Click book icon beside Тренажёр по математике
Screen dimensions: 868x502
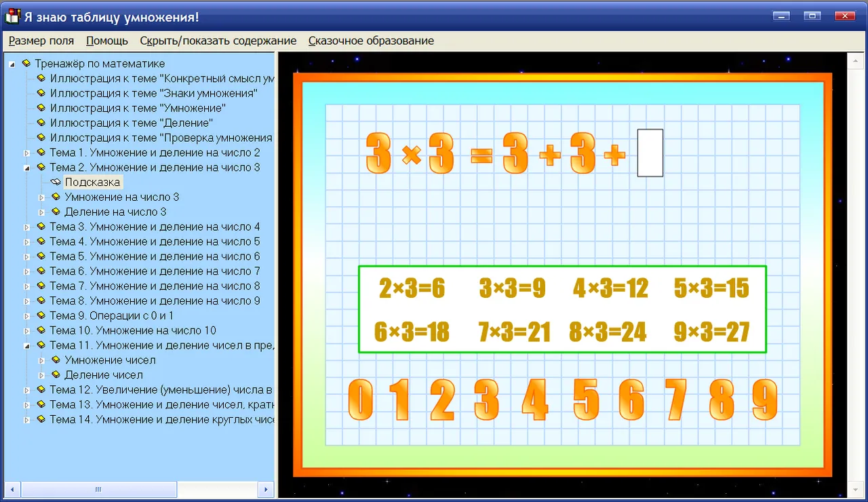[26, 63]
